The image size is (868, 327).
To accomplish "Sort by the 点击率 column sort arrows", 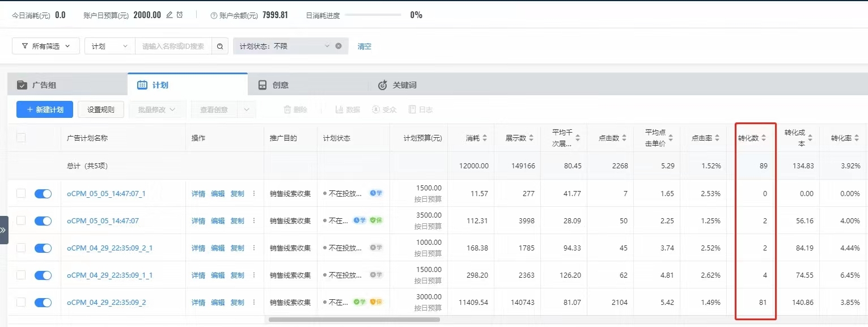I will [x=717, y=138].
